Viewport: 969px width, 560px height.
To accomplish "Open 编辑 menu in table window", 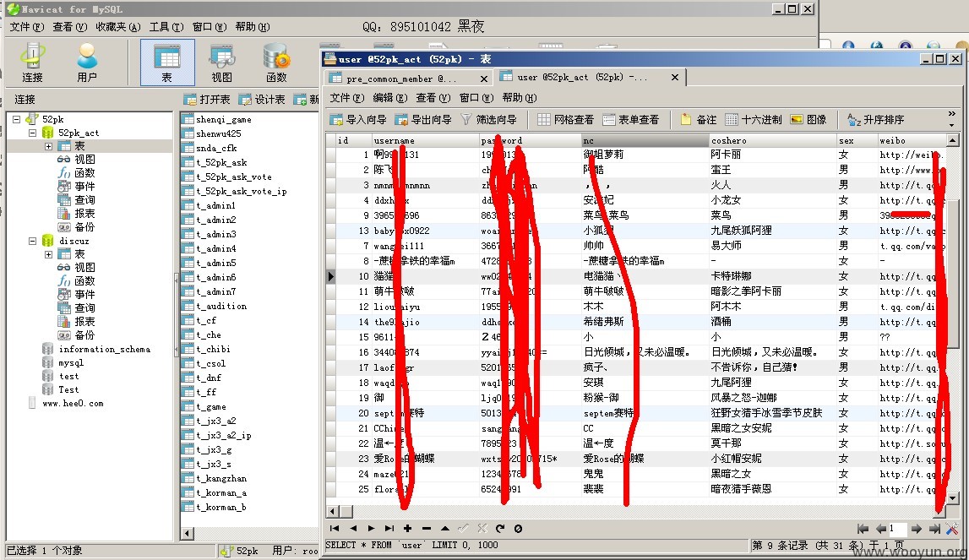I will coord(389,98).
